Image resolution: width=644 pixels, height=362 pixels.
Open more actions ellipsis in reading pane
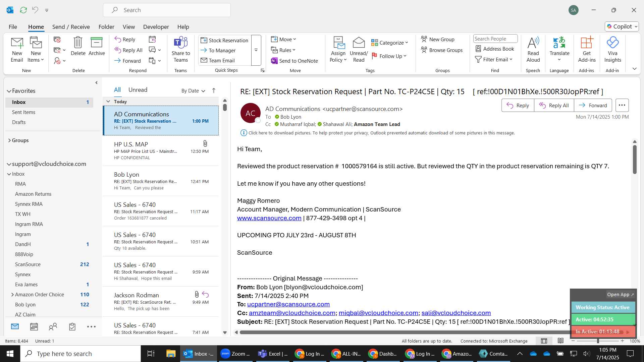point(622,105)
